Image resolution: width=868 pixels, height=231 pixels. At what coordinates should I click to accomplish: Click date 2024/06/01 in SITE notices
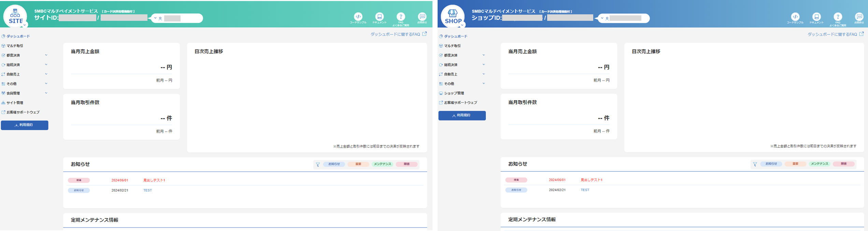(x=120, y=180)
